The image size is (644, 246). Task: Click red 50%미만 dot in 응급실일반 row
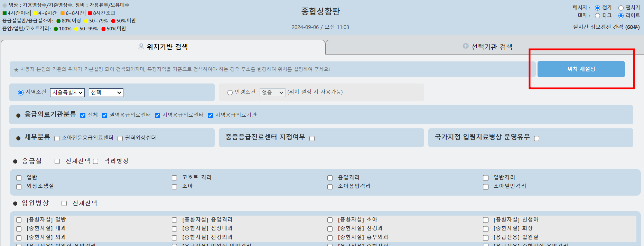point(113,21)
